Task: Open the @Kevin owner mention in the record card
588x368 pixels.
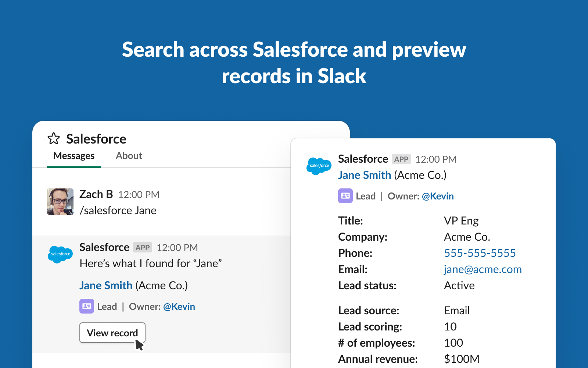Action: click(x=438, y=196)
